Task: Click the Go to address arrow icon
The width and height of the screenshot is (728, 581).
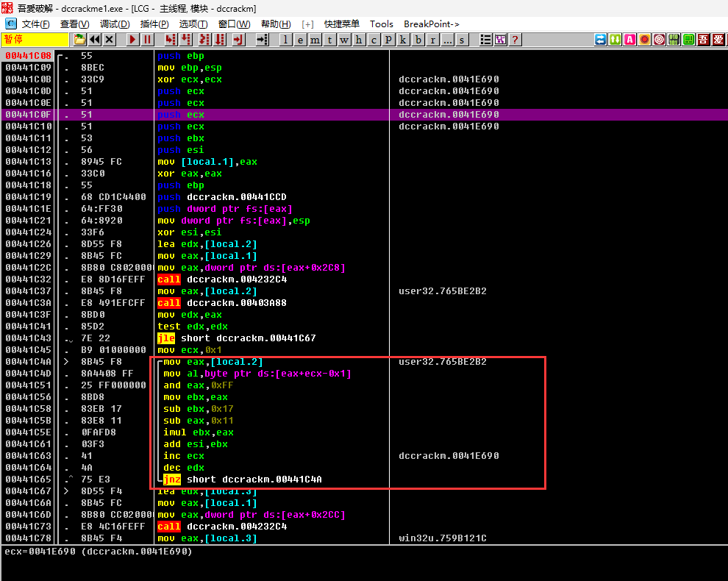Action: 263,40
